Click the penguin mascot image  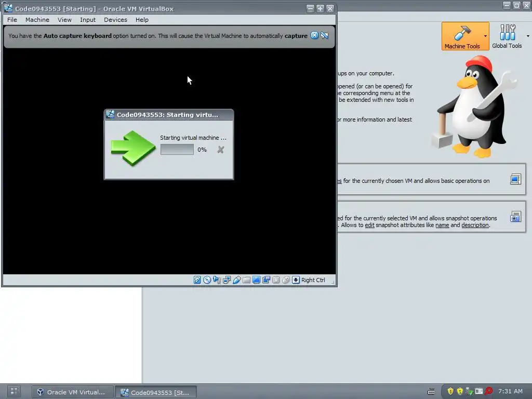(x=475, y=107)
